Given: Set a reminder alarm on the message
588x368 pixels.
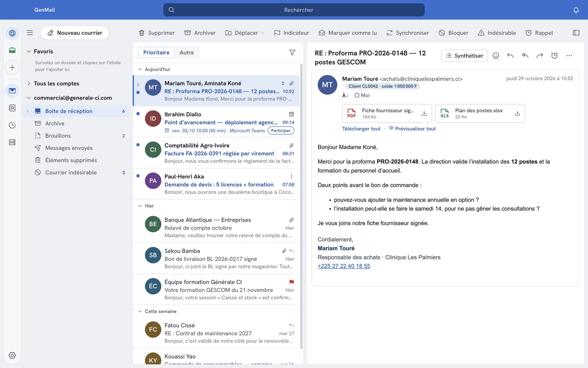Looking at the screenshot, I should pos(554,56).
